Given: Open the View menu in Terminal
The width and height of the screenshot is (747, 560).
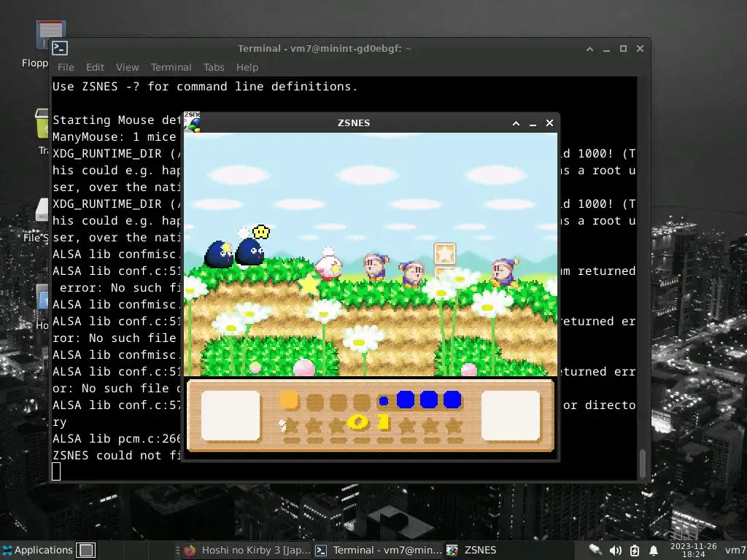Looking at the screenshot, I should click(x=127, y=67).
